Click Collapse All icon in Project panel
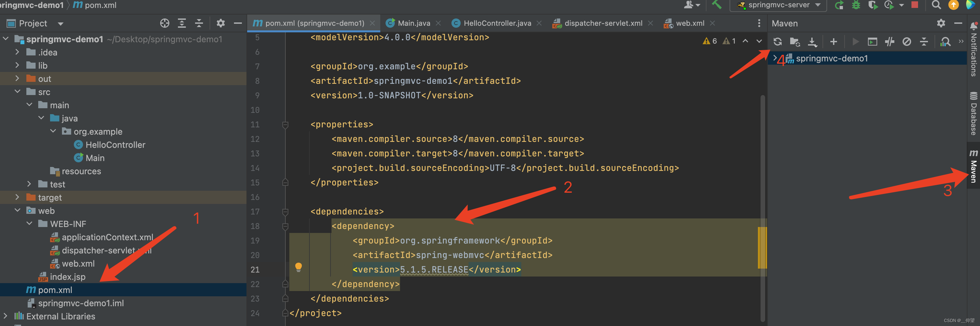980x326 pixels. coord(199,23)
